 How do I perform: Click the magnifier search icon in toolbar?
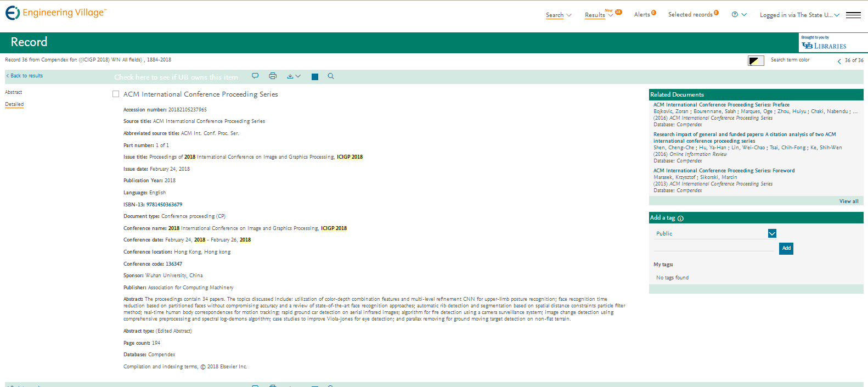pos(331,76)
